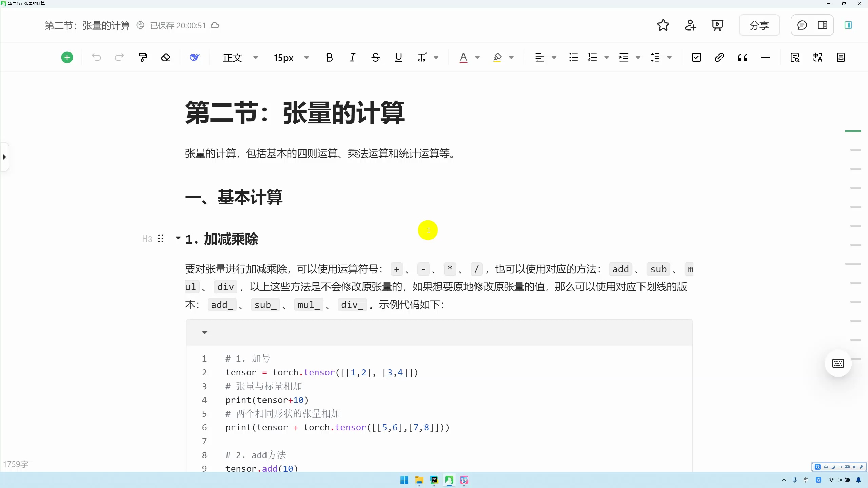Clear formatting with the eraser icon

point(166,57)
